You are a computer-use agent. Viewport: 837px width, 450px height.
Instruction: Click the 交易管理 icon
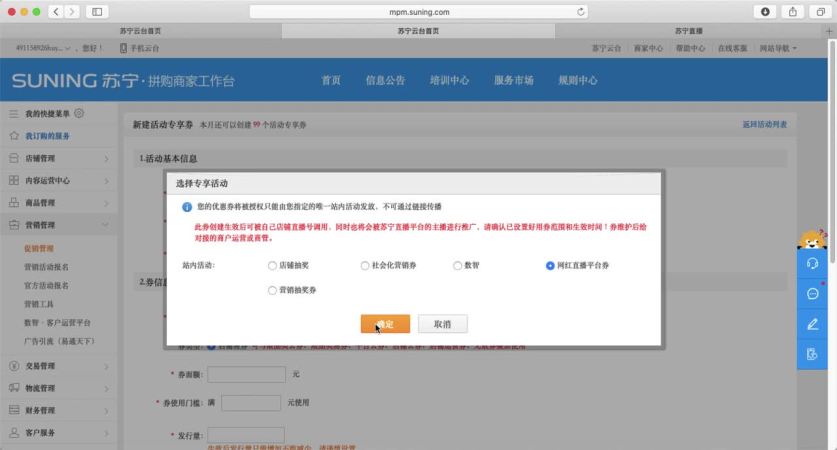point(14,366)
